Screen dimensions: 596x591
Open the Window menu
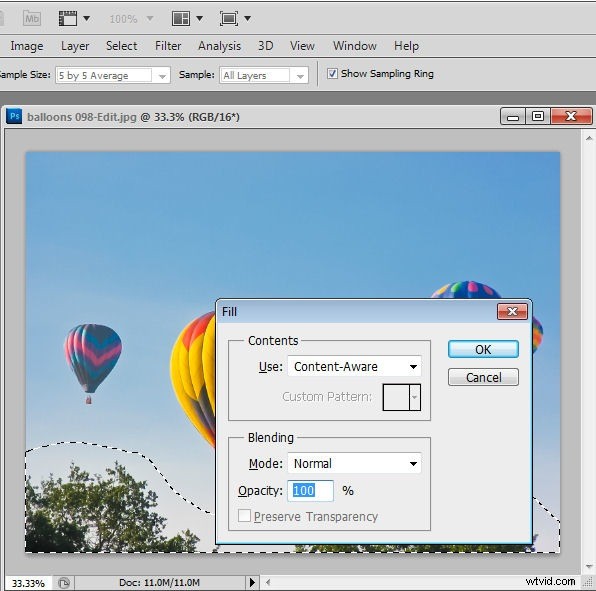click(355, 46)
